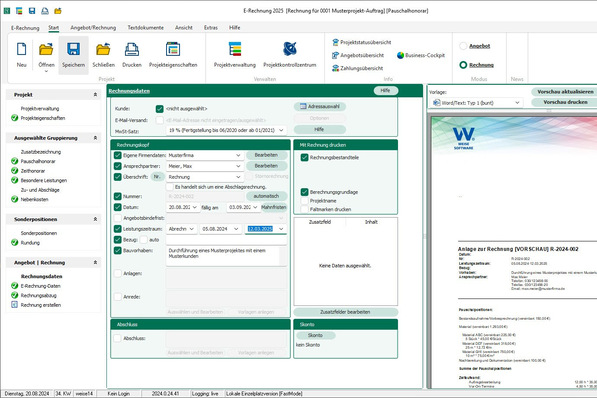
Task: Click the Adressauswahl button
Action: point(320,107)
